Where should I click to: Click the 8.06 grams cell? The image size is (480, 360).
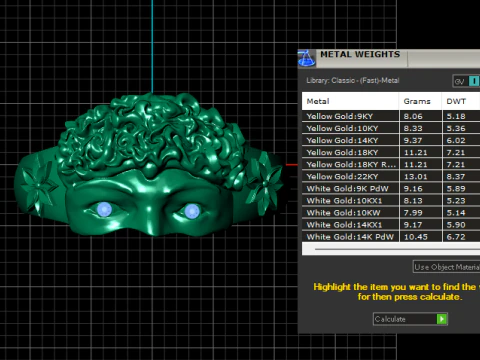click(x=420, y=116)
